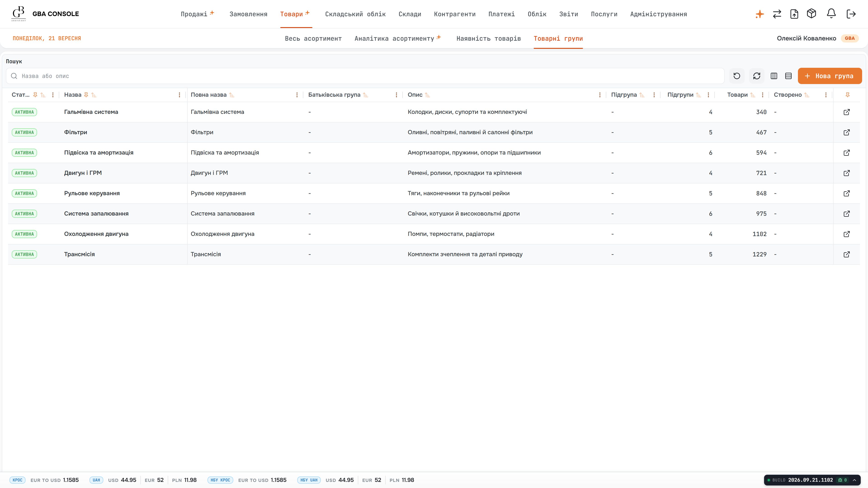Sort by Опис column sort icon

coord(427,95)
